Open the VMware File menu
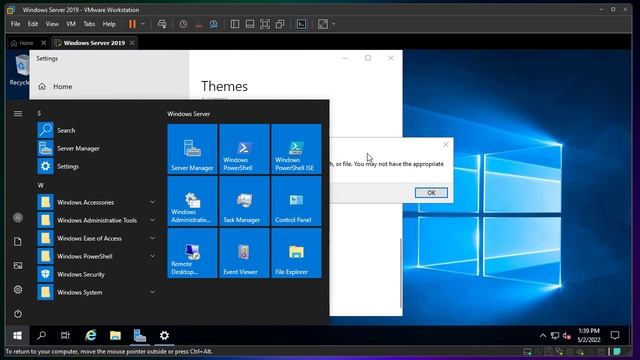This screenshot has width=640, height=360. pyautogui.click(x=16, y=24)
